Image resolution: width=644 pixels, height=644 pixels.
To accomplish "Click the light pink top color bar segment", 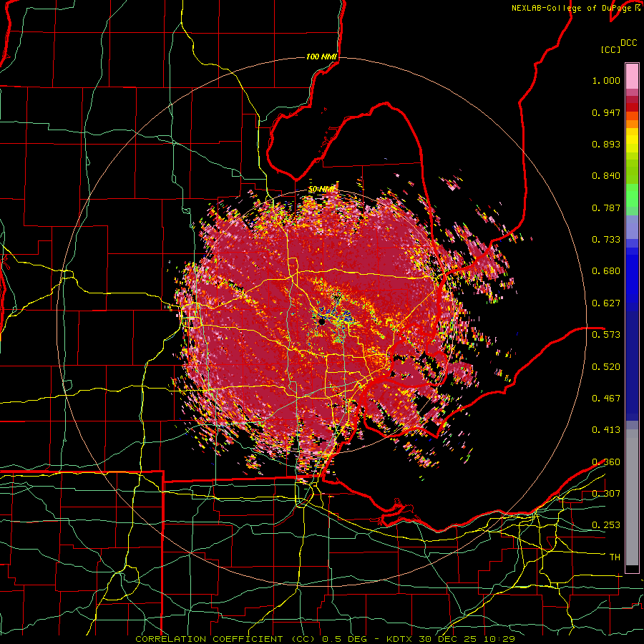I will pyautogui.click(x=632, y=76).
